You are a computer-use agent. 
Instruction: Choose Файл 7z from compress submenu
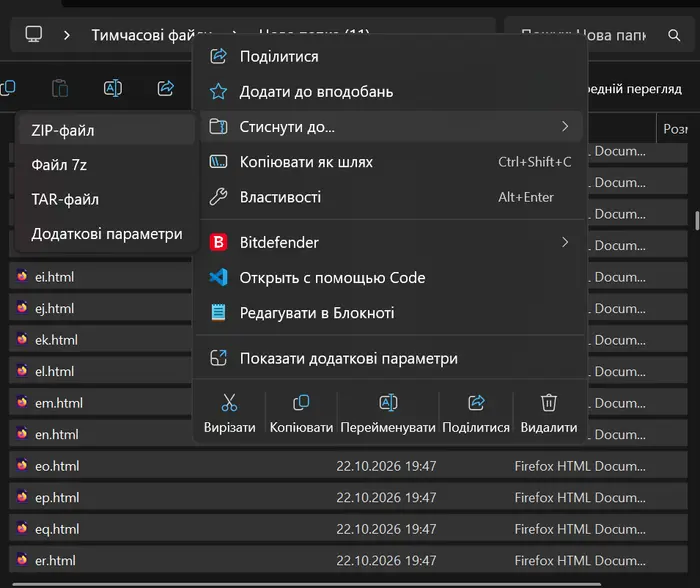pos(107,165)
